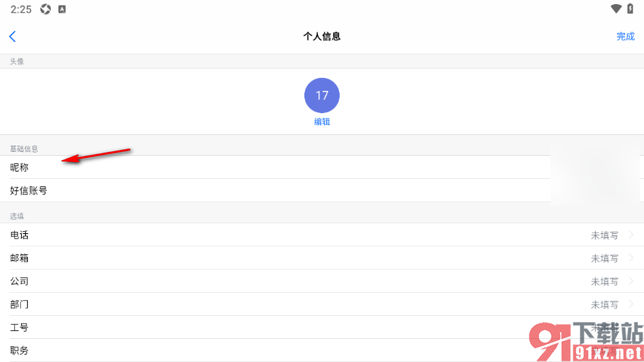This screenshot has width=644, height=362.
Task: Open the 好信账号 row
Action: 322,190
